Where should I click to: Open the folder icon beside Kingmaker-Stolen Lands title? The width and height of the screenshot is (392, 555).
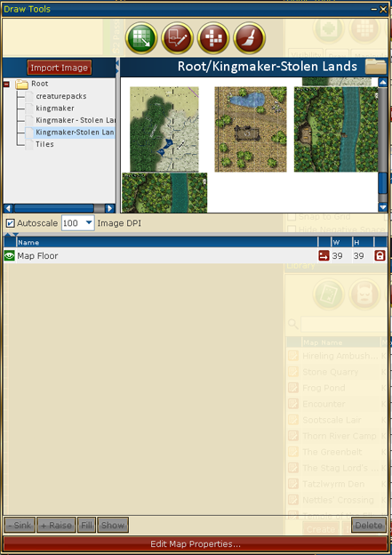click(375, 67)
